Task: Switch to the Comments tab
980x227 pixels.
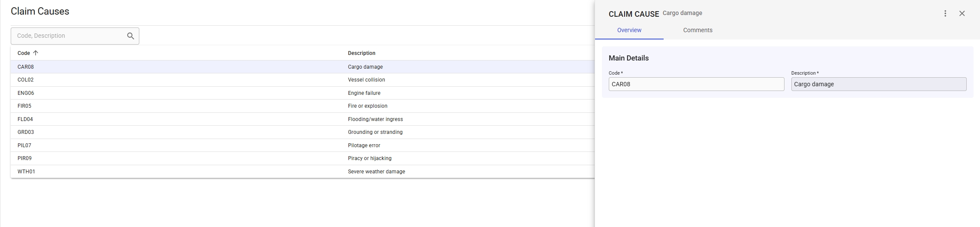Action: click(697, 30)
